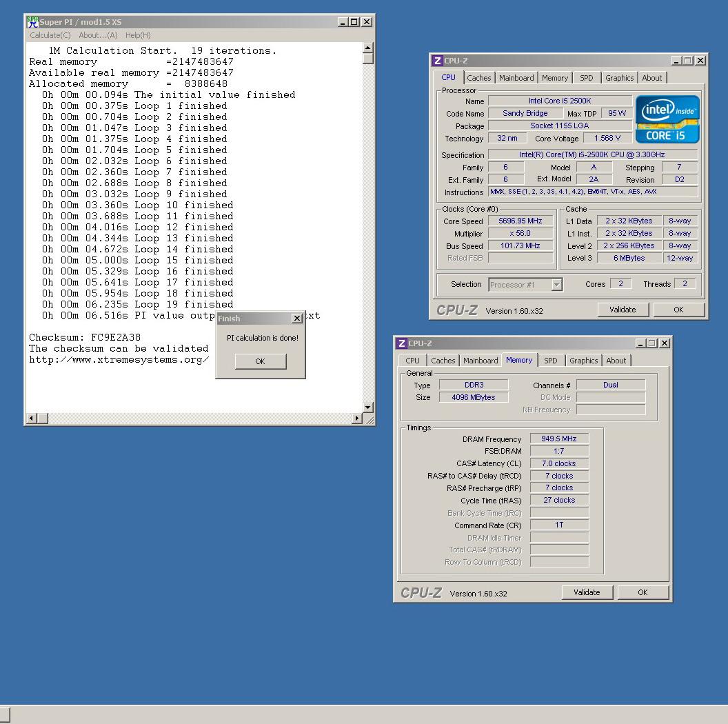Viewport: 728px width, 724px height.
Task: Click the Multiplier value x 56.0
Action: tap(520, 234)
